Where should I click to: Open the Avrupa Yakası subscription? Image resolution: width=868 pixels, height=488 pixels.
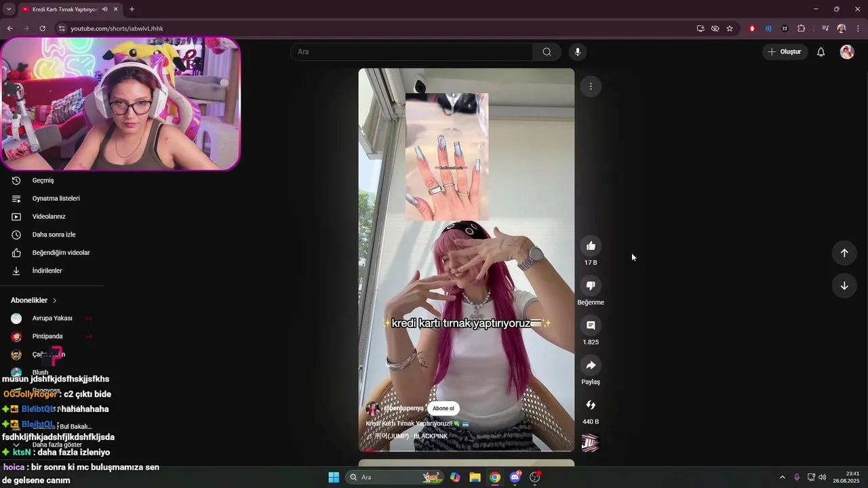(52, 319)
